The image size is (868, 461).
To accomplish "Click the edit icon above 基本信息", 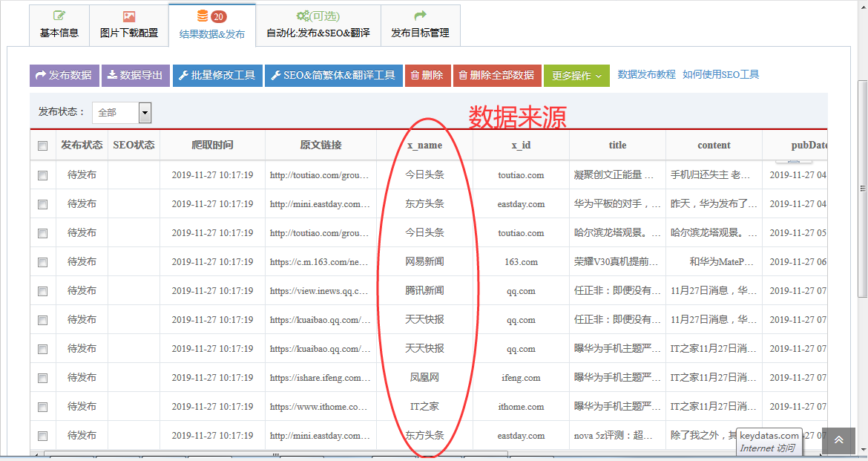I will click(59, 16).
